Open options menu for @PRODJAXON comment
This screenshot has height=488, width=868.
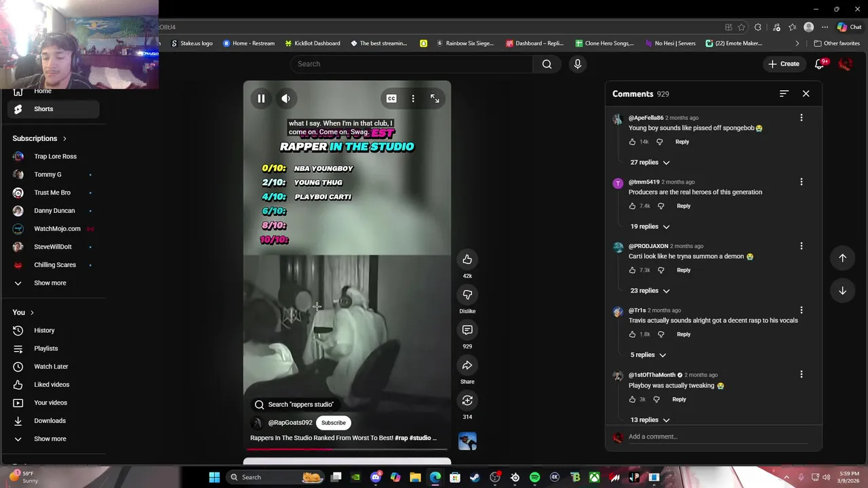click(x=801, y=246)
